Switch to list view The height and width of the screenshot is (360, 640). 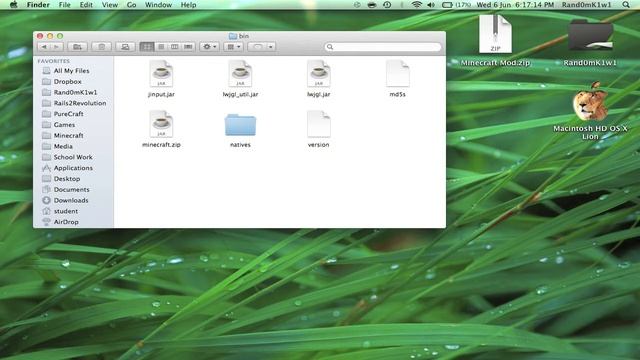click(x=161, y=47)
